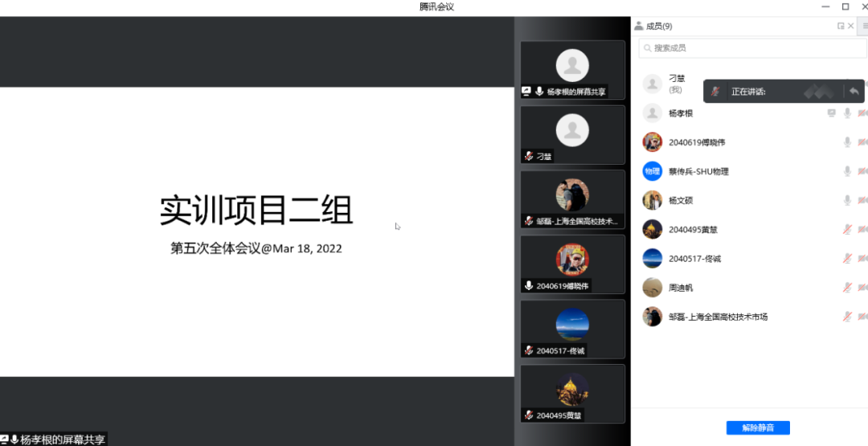Select the 杨孝根的屏幕共享 video thumbnail

click(572, 70)
